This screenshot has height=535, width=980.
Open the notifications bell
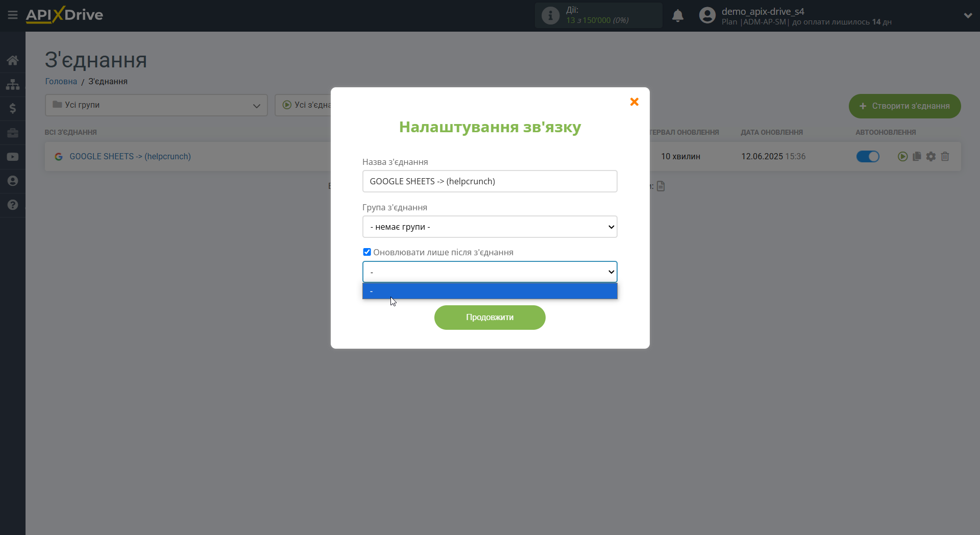(678, 16)
